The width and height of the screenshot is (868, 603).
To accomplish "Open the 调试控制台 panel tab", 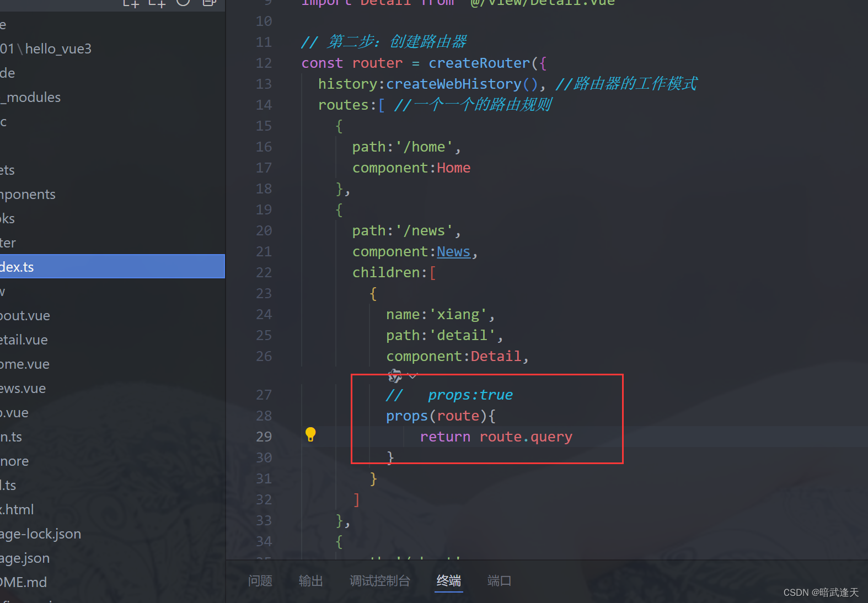I will coord(380,580).
